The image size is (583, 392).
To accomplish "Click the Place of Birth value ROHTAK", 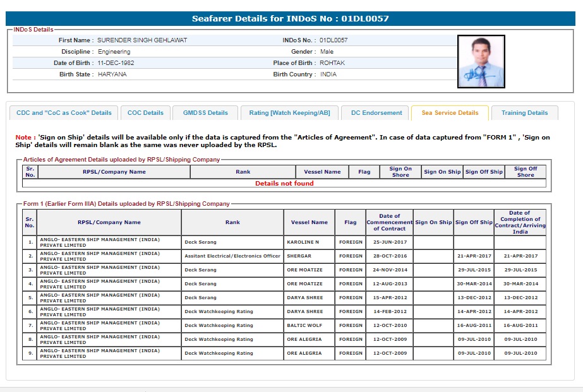I will click(x=332, y=63).
